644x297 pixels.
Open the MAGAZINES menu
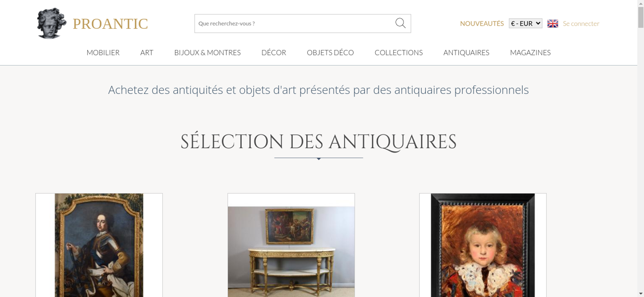[x=530, y=52]
